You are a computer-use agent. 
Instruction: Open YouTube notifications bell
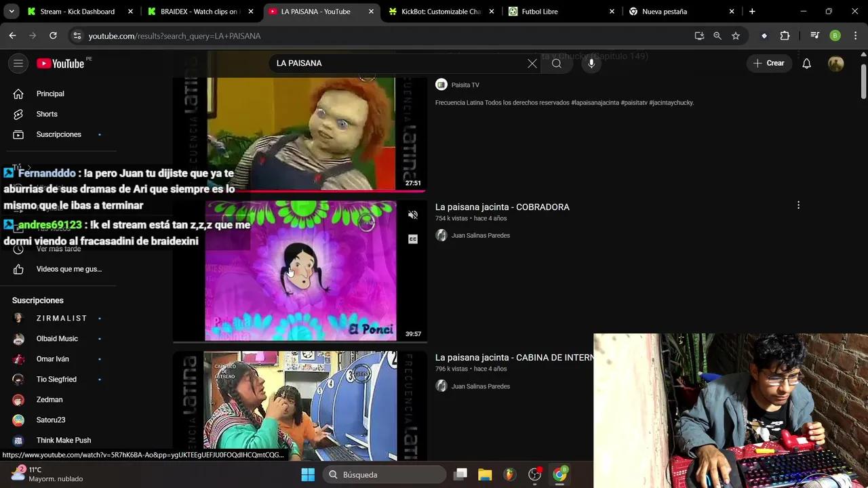click(x=806, y=63)
